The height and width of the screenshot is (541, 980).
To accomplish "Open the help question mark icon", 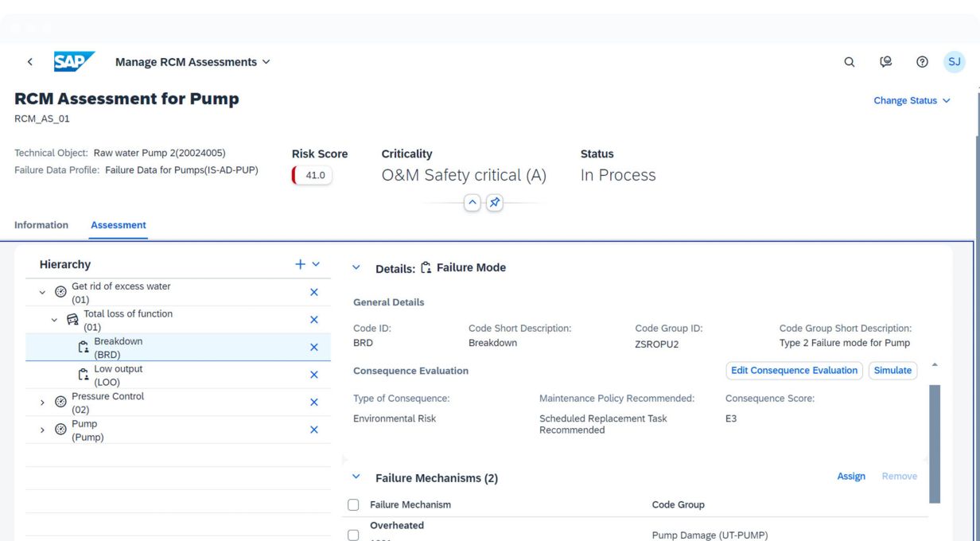I will click(x=922, y=62).
